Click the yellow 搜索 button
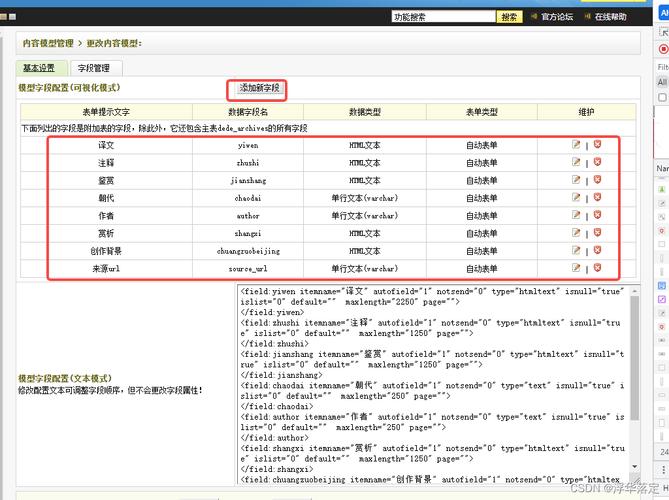This screenshot has width=669, height=500. 509,17
